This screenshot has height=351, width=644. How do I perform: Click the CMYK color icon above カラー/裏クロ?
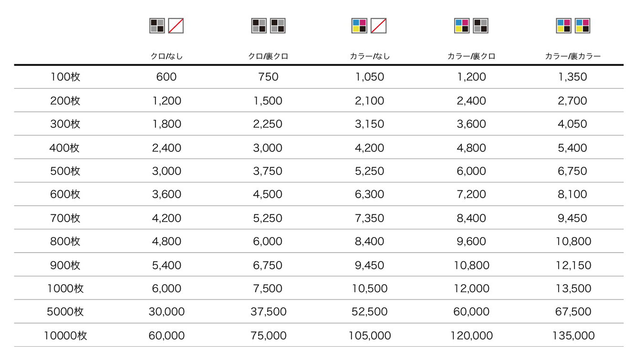[462, 26]
